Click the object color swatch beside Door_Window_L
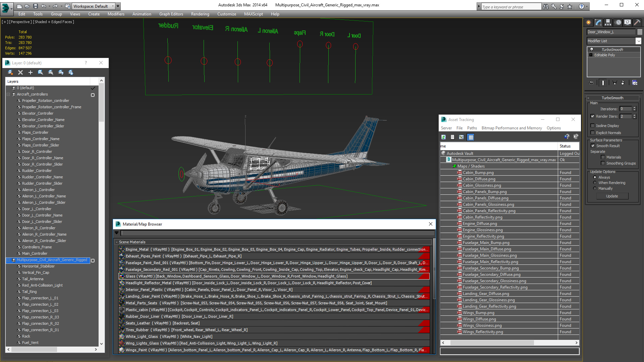This screenshot has height=362, width=644. 640,32
